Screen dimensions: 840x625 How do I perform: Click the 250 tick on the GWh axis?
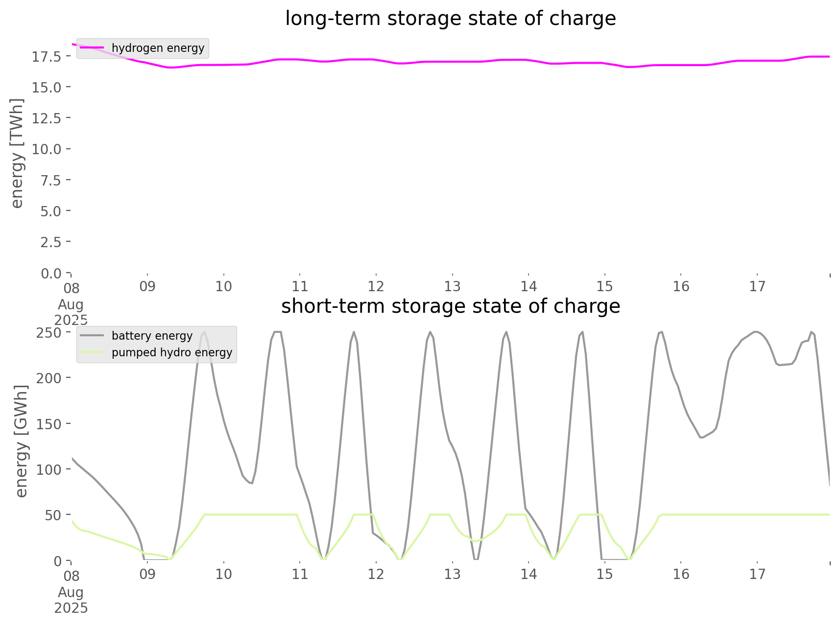pyautogui.click(x=48, y=333)
